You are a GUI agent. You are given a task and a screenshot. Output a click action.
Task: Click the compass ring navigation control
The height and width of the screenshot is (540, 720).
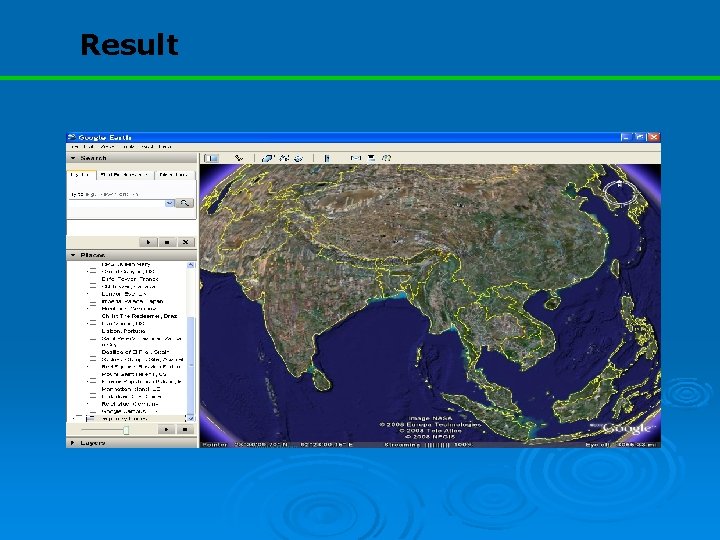click(x=619, y=192)
